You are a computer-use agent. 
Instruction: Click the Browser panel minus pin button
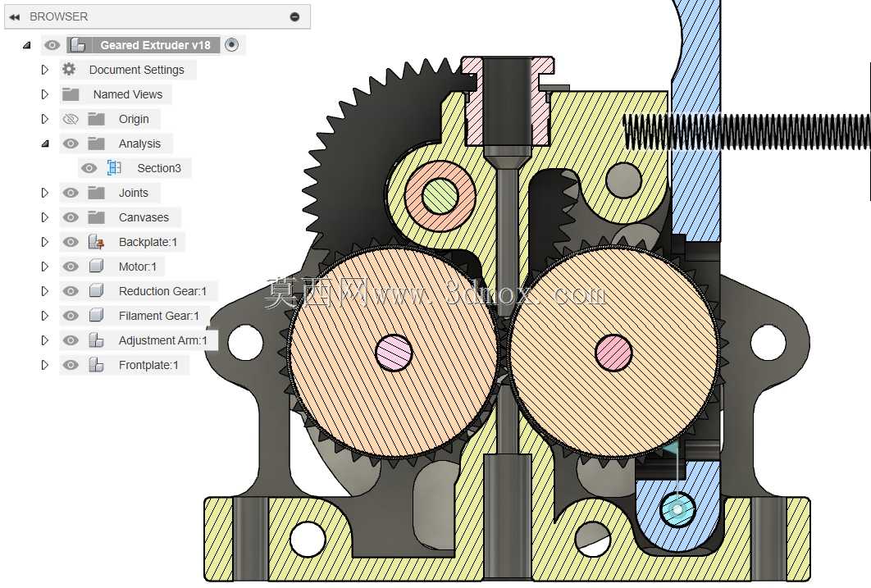tap(294, 17)
